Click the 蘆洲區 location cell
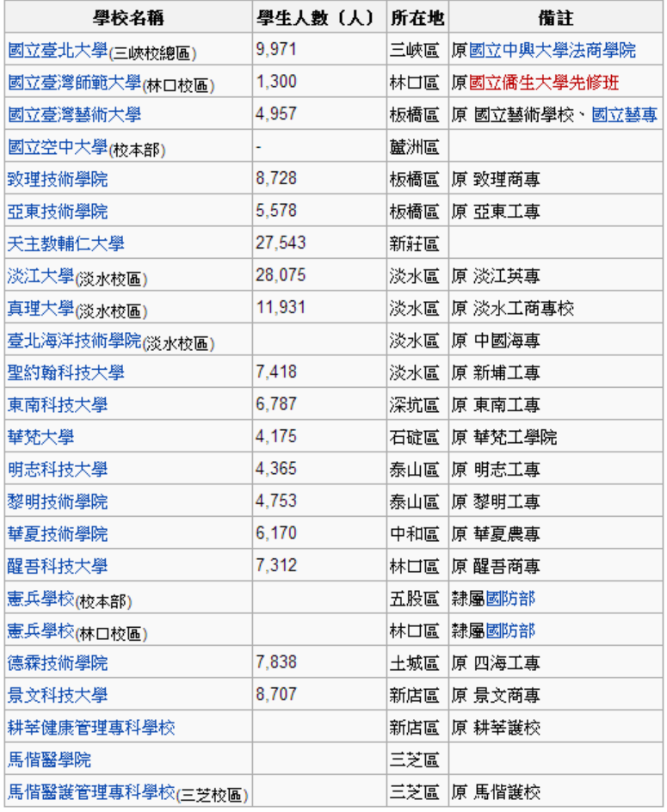This screenshot has width=667, height=812. pyautogui.click(x=417, y=147)
